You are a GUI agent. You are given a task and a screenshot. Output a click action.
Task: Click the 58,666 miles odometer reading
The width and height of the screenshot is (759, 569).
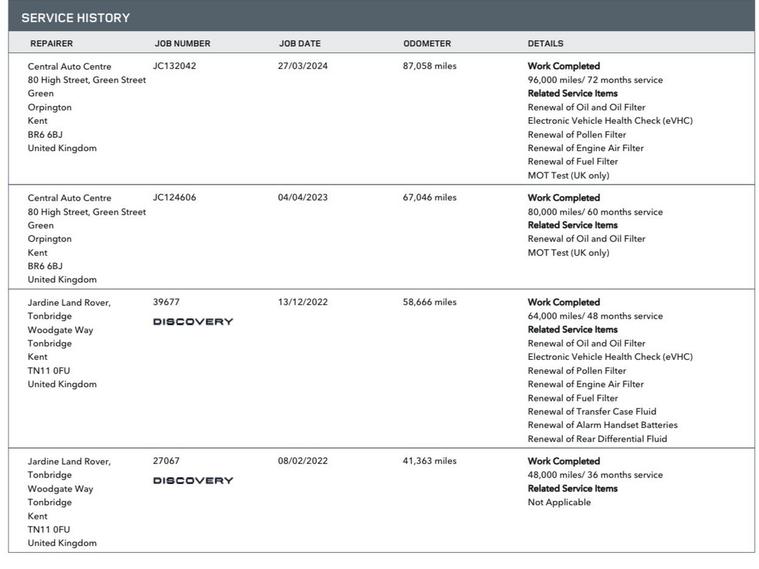[430, 302]
